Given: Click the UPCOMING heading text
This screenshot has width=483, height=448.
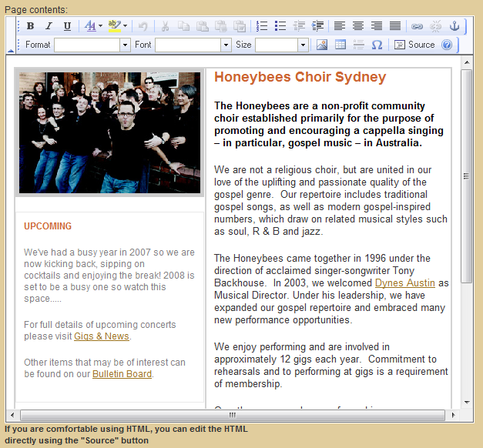Looking at the screenshot, I should [48, 226].
